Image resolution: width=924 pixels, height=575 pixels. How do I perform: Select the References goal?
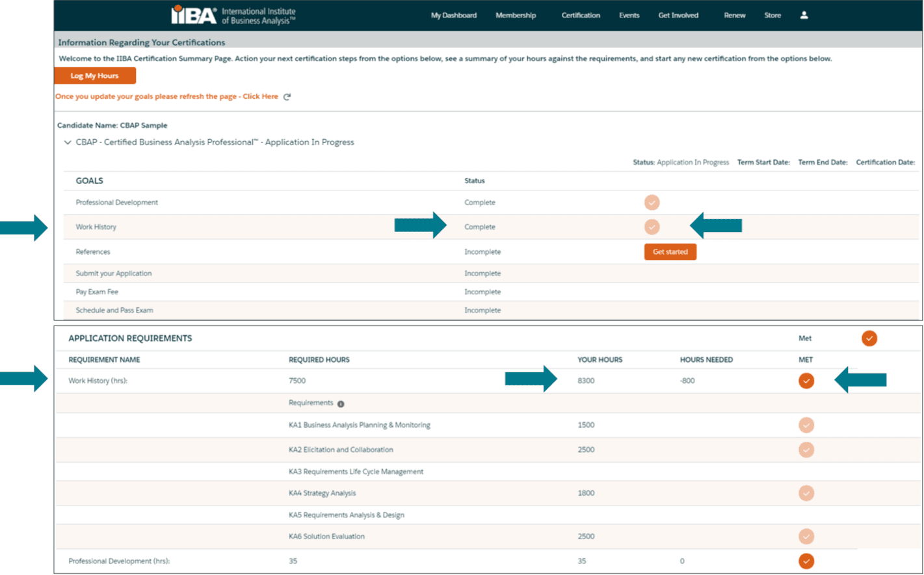(x=93, y=252)
